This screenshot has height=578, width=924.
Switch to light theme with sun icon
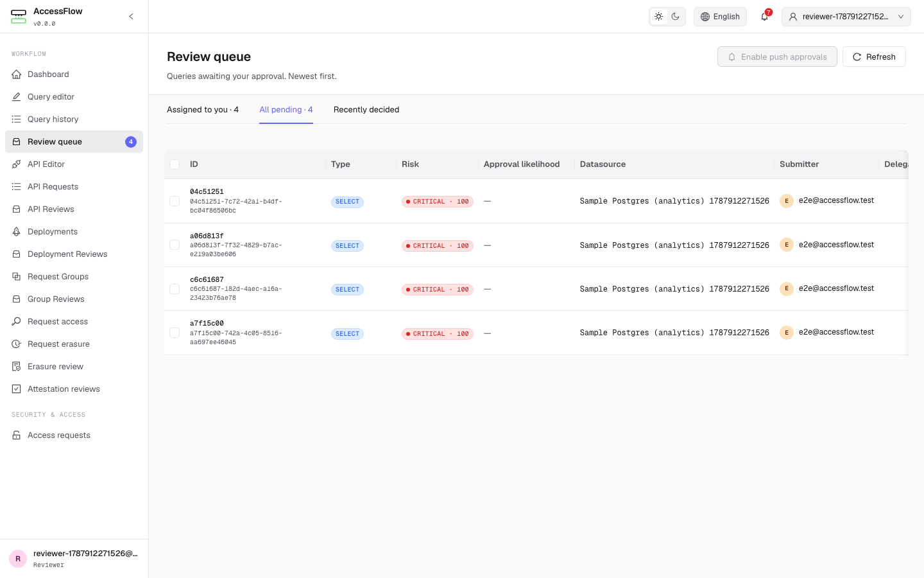[658, 17]
